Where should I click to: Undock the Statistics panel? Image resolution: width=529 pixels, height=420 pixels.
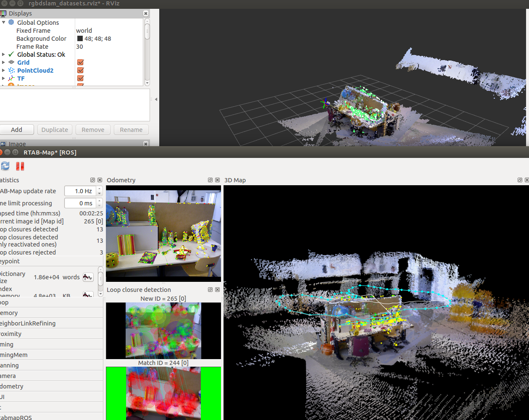point(92,180)
